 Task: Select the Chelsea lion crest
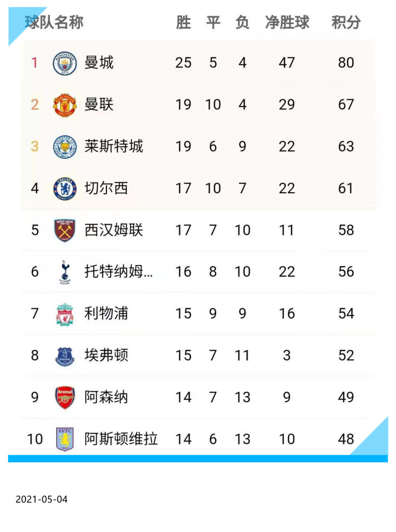pos(65,189)
